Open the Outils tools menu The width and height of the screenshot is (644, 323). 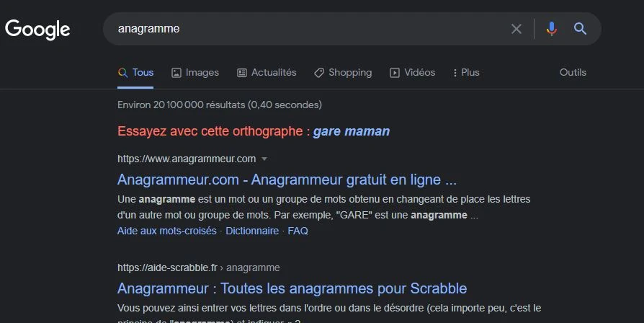click(573, 72)
